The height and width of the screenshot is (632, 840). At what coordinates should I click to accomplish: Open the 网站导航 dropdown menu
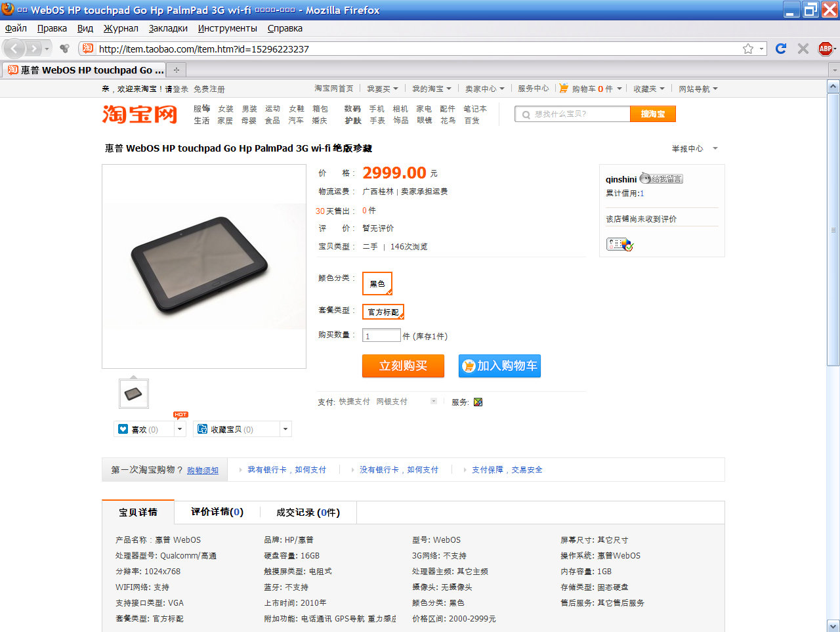tap(698, 89)
